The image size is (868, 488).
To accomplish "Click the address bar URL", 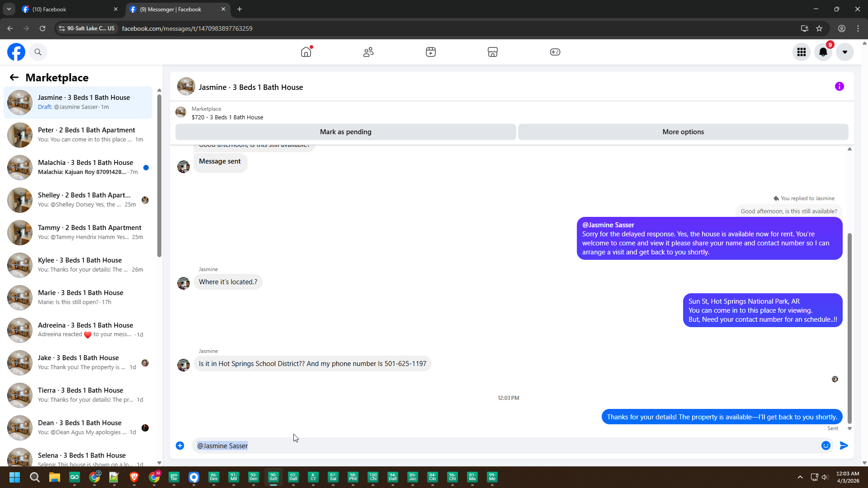I will click(x=187, y=28).
